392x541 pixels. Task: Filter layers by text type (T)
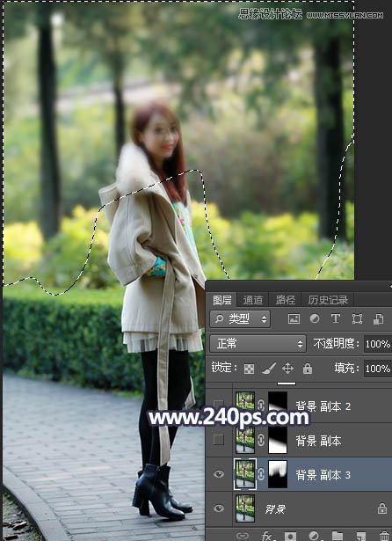(336, 318)
